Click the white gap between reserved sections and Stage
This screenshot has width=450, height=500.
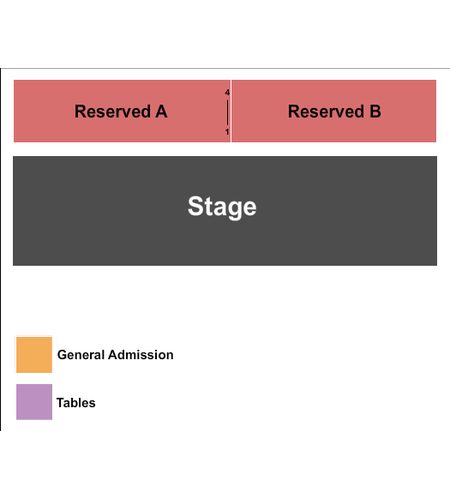(x=225, y=149)
